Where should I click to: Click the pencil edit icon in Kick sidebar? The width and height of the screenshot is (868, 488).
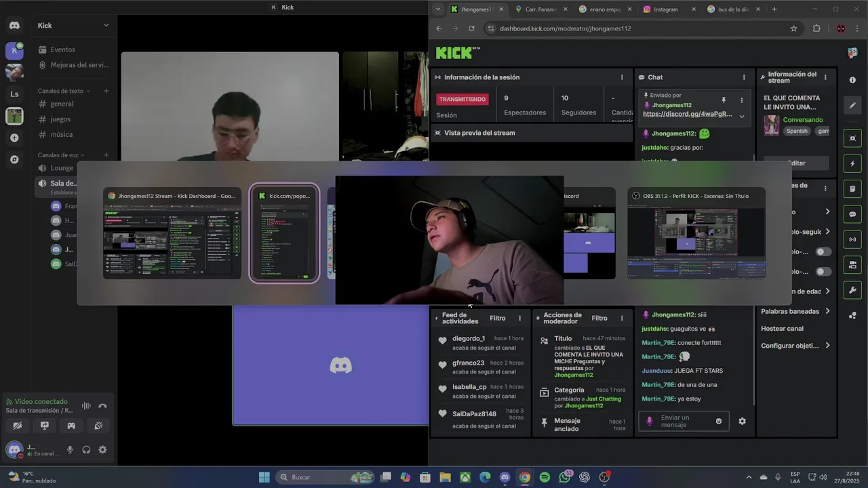pyautogui.click(x=852, y=105)
